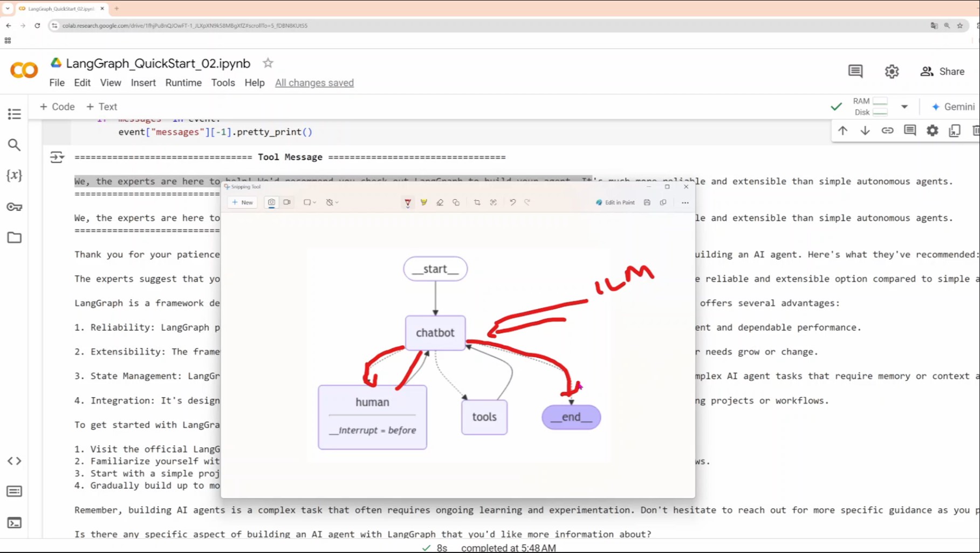Toggle the cell output view icon
The image size is (980, 553).
(57, 157)
